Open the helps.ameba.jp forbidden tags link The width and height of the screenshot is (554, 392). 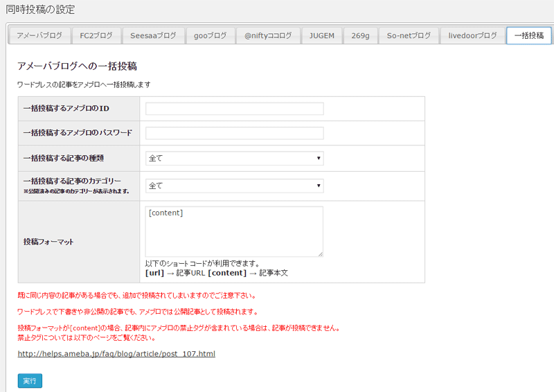click(116, 354)
